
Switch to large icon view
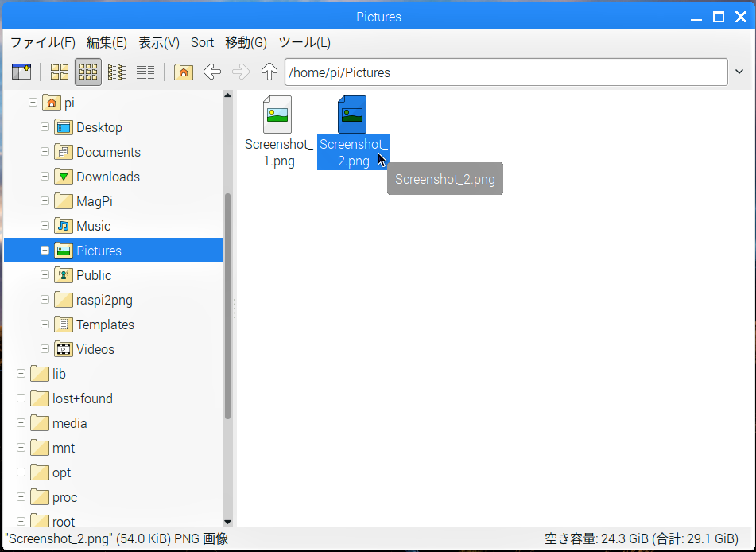coord(60,72)
